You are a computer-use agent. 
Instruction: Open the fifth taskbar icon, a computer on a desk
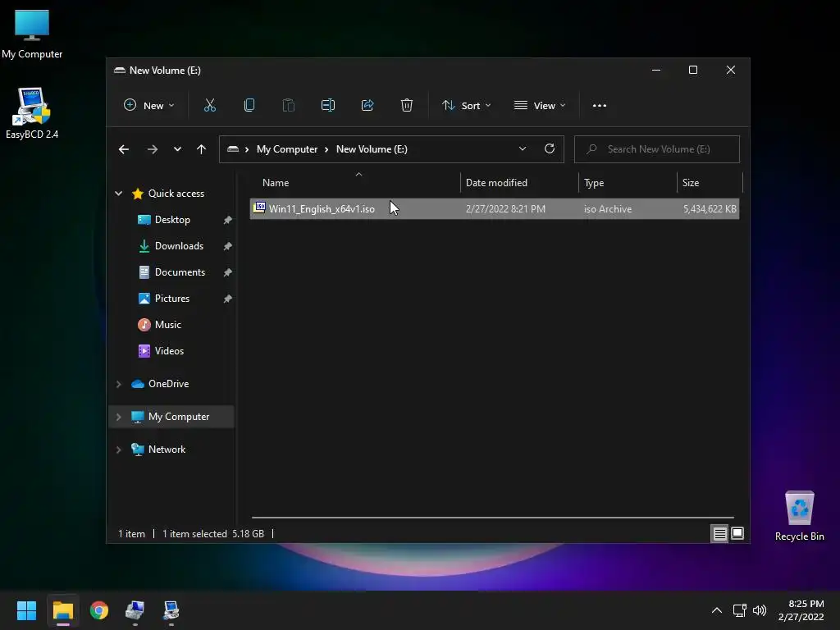171,610
